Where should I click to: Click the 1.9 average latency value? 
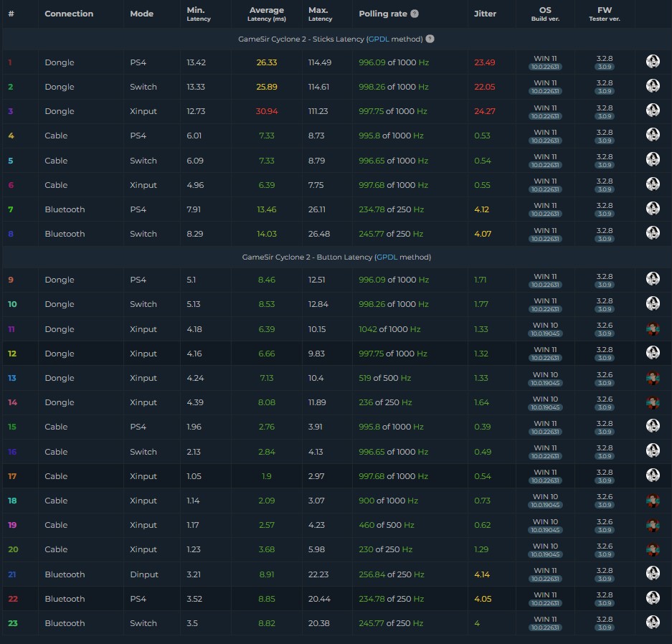point(267,476)
